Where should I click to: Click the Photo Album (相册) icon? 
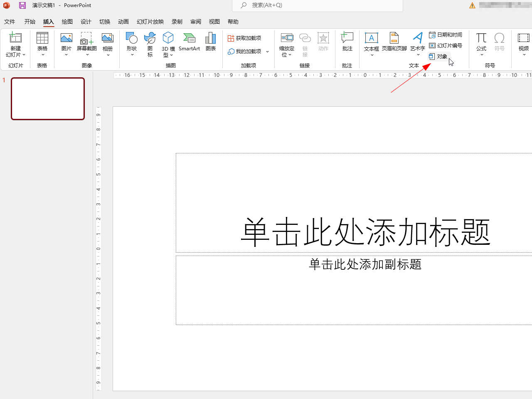coord(108,38)
